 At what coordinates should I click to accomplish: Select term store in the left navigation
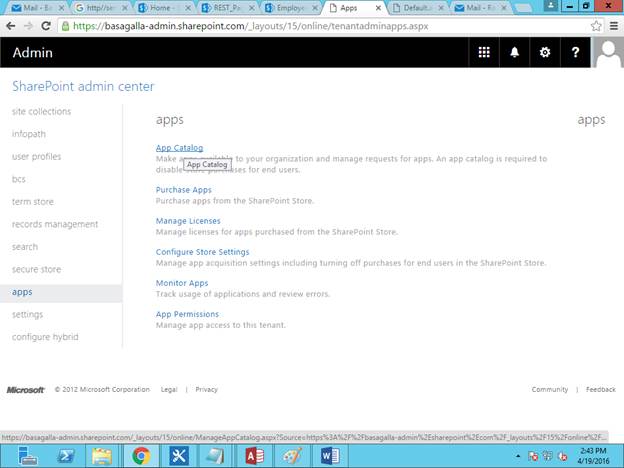(x=33, y=202)
